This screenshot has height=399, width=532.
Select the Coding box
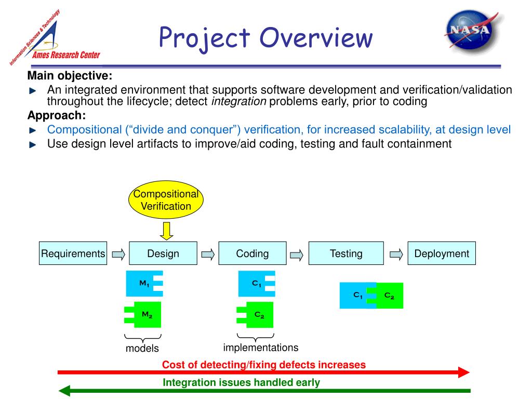(252, 253)
